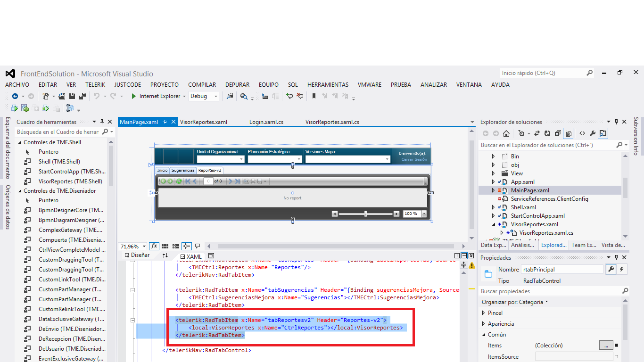Switch to the VisorReportes.xaml tab
The width and height of the screenshot is (644, 362).
tap(203, 122)
